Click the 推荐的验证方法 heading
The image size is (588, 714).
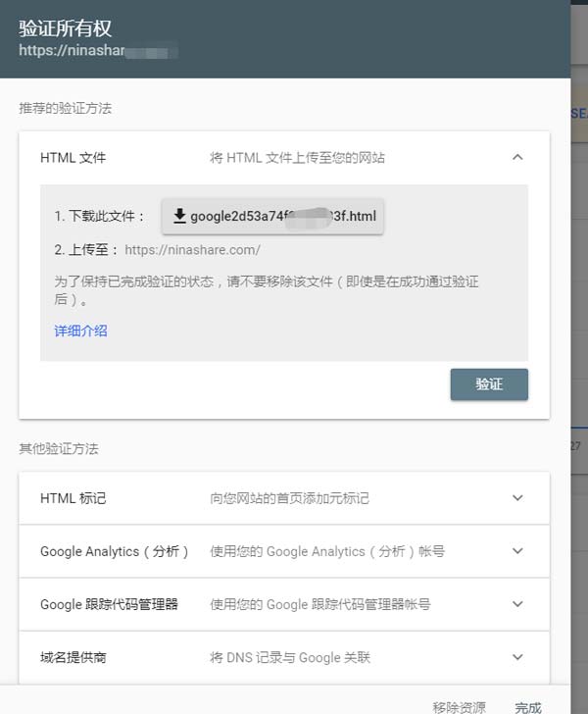[x=65, y=108]
